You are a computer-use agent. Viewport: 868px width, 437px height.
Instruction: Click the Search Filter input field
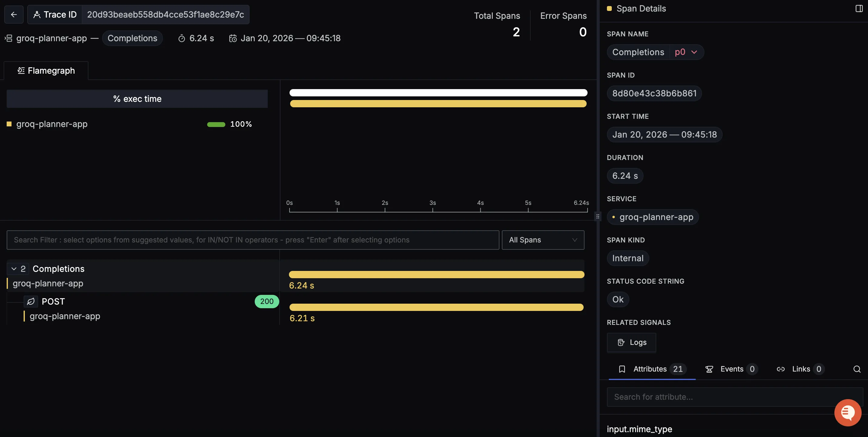point(253,240)
